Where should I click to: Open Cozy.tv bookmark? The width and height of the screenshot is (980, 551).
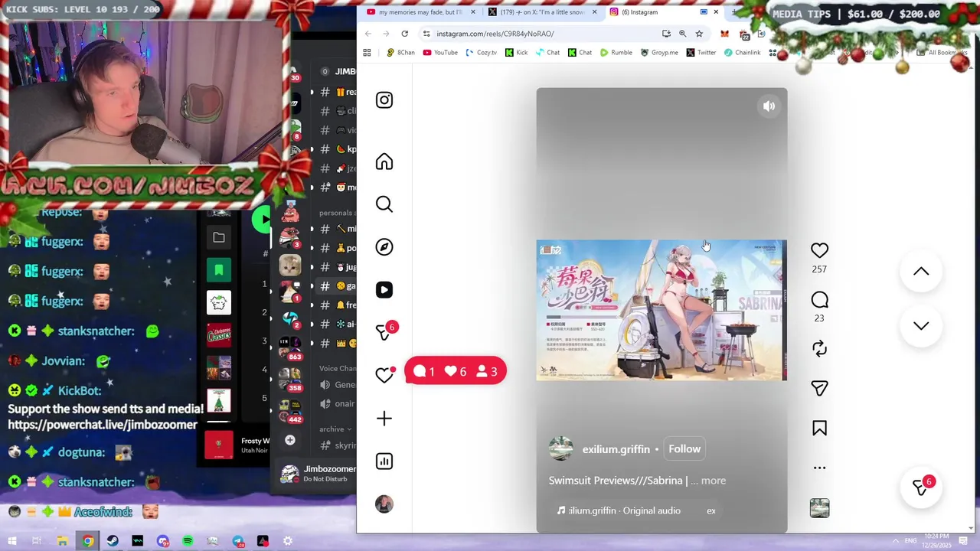click(481, 53)
